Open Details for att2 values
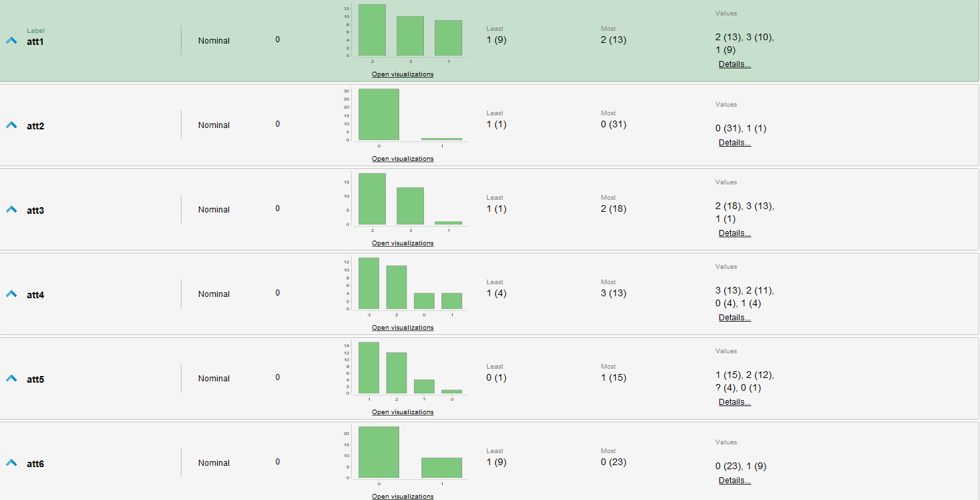Image resolution: width=980 pixels, height=500 pixels. (x=735, y=143)
